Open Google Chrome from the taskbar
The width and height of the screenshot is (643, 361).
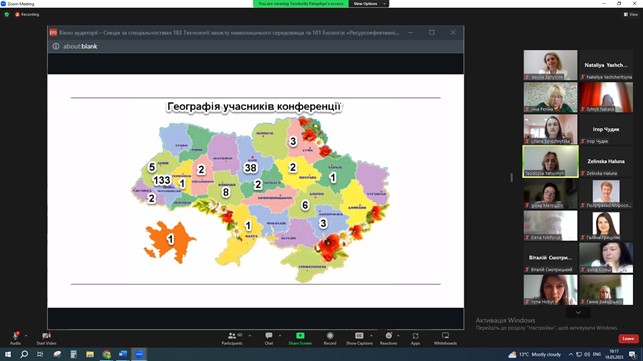pyautogui.click(x=107, y=354)
